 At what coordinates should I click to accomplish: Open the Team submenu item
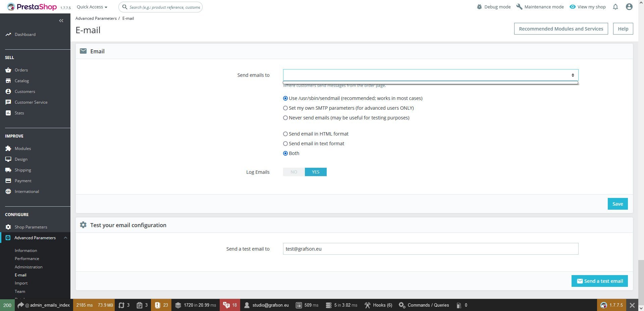pyautogui.click(x=20, y=292)
